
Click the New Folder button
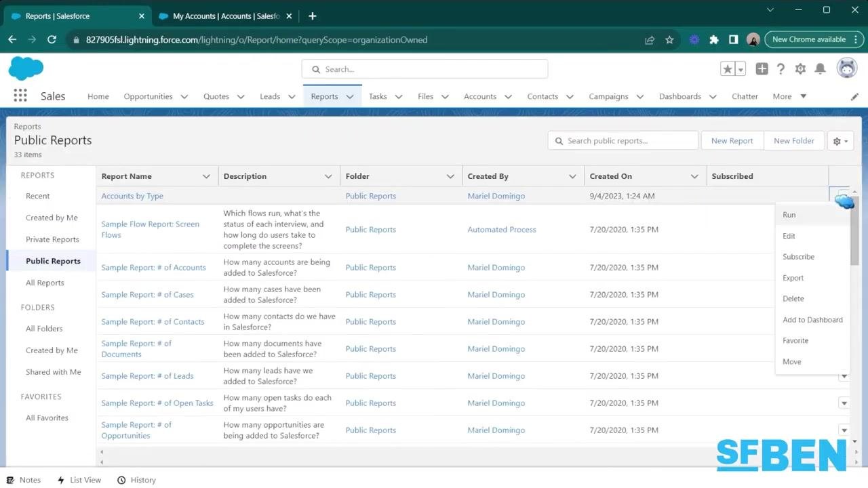point(793,141)
